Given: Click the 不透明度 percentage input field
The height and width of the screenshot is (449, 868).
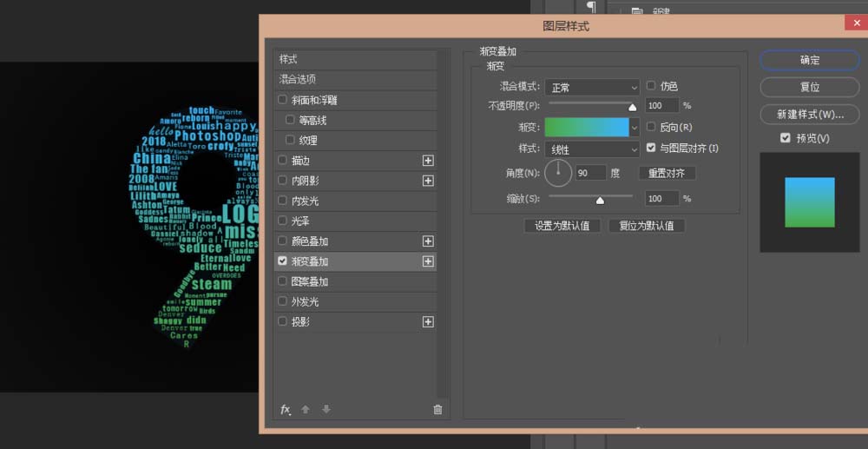Looking at the screenshot, I should pyautogui.click(x=662, y=106).
